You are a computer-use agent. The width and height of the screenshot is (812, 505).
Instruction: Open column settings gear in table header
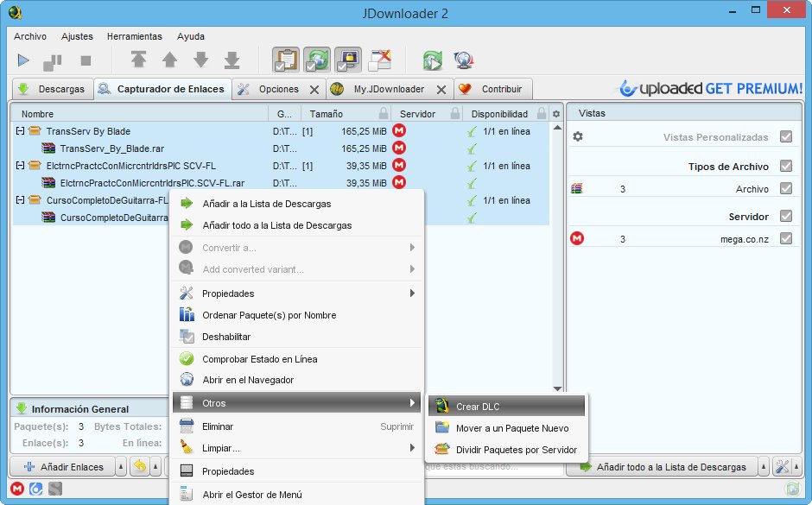tap(556, 114)
